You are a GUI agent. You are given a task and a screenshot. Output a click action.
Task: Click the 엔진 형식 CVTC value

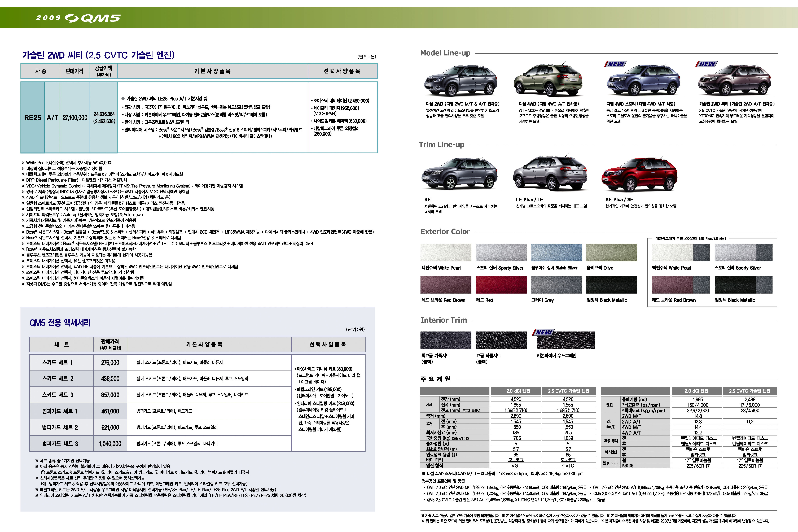(568, 466)
